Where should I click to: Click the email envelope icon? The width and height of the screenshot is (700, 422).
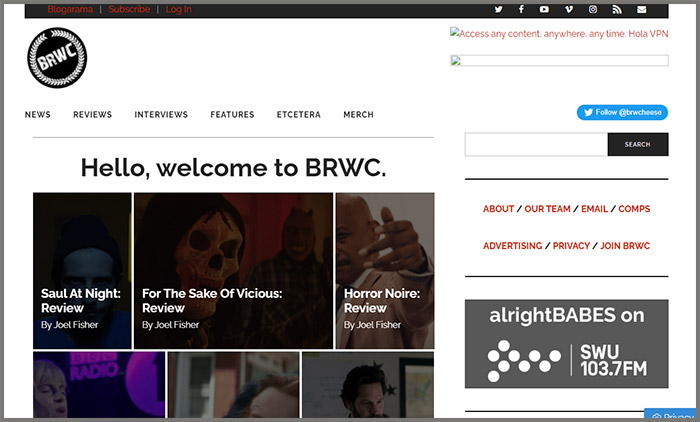(642, 9)
